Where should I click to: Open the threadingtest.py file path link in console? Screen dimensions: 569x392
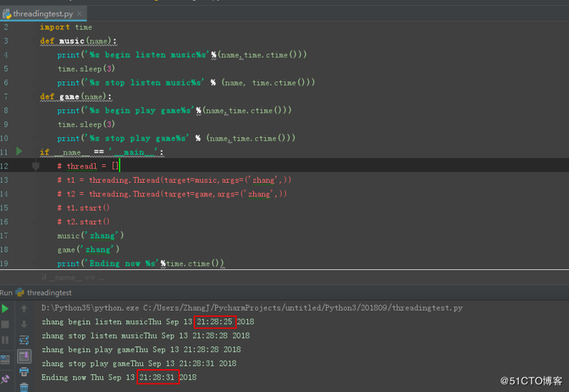tap(303, 308)
